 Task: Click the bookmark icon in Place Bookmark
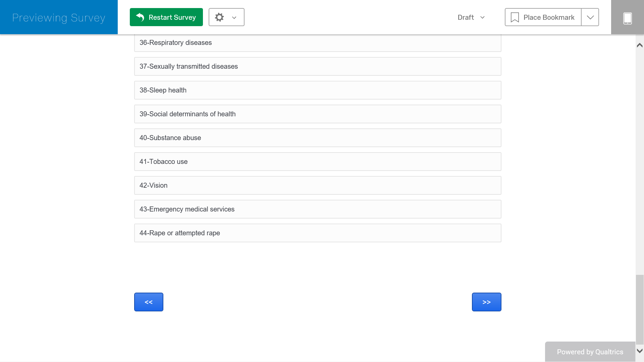pyautogui.click(x=515, y=17)
